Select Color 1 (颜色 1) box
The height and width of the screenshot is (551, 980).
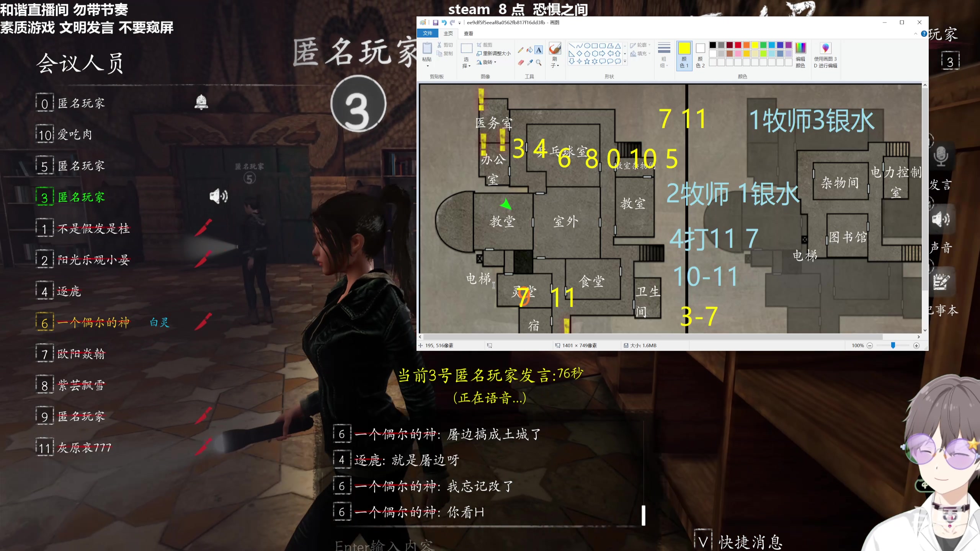(684, 55)
